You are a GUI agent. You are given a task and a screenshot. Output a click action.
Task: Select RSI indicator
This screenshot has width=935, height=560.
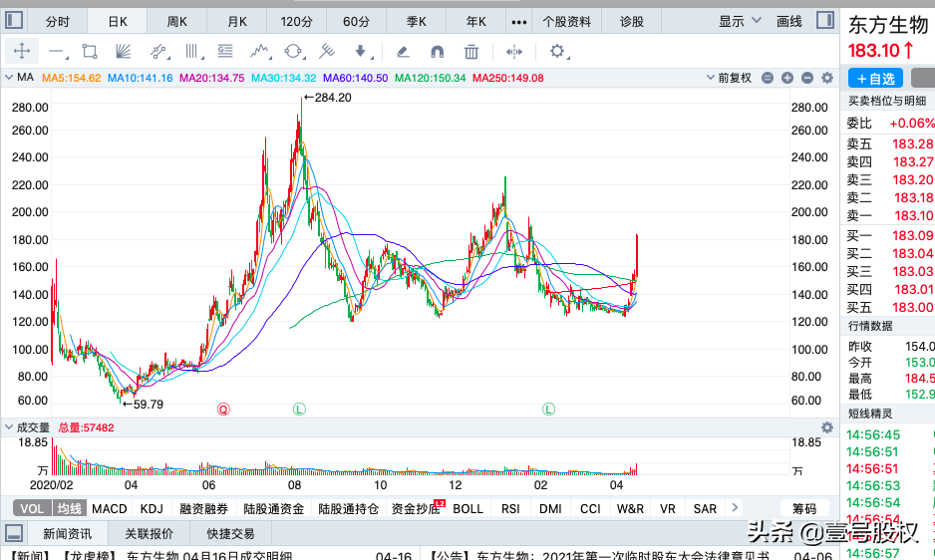click(x=510, y=509)
